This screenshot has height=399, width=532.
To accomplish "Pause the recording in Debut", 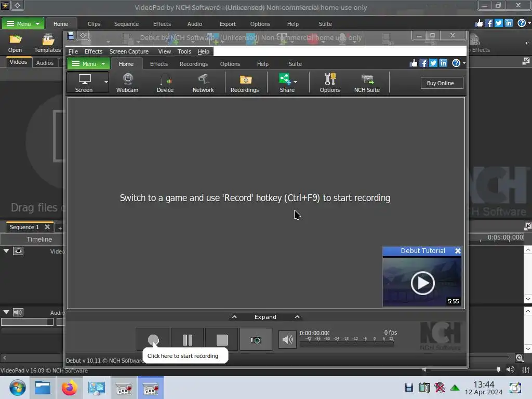I will pyautogui.click(x=187, y=339).
